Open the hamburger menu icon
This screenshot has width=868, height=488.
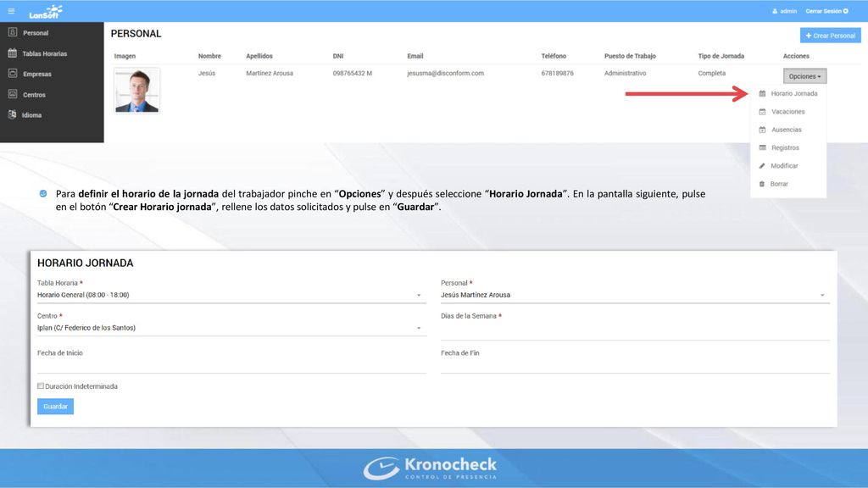tap(11, 11)
